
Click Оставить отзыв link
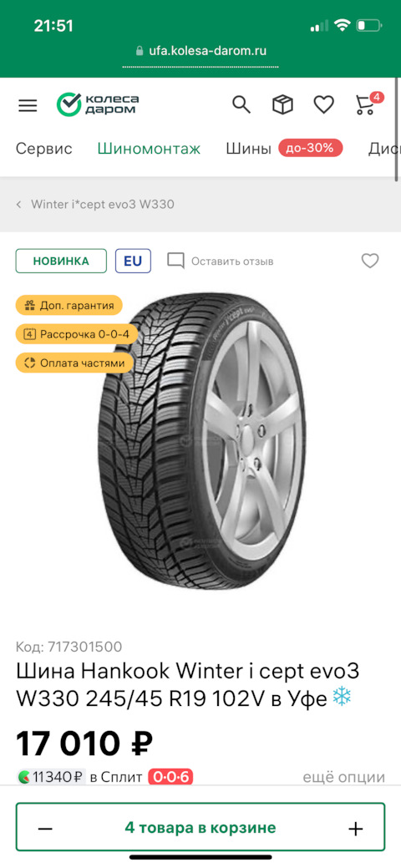point(232,261)
